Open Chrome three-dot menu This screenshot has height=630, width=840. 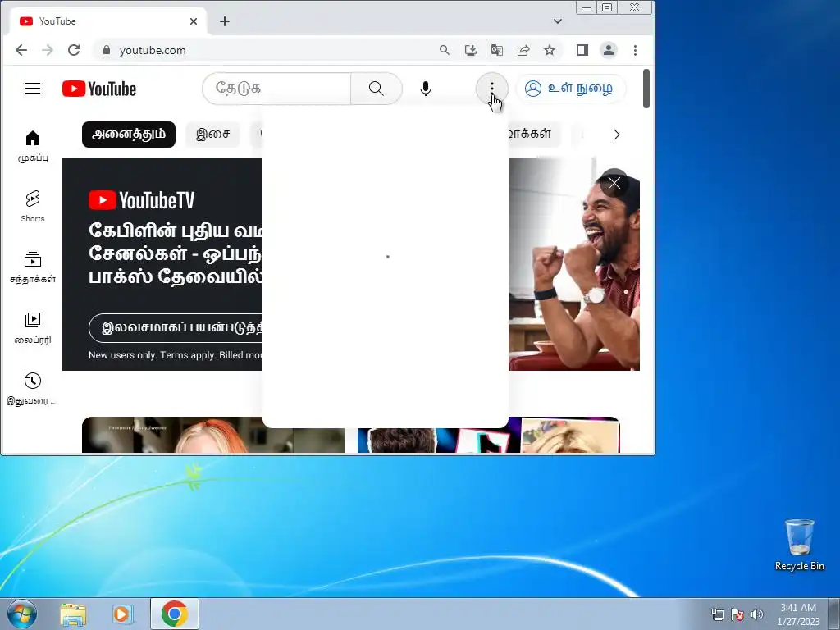coord(635,50)
